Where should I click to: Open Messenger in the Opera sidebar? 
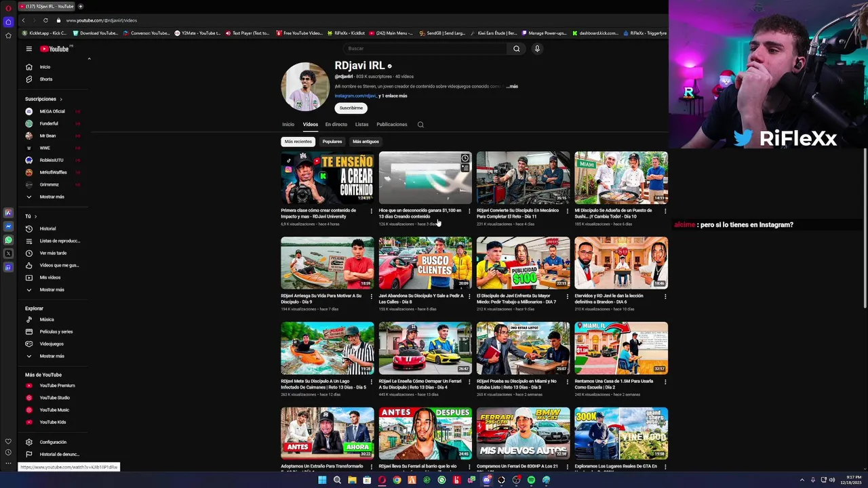(8, 226)
